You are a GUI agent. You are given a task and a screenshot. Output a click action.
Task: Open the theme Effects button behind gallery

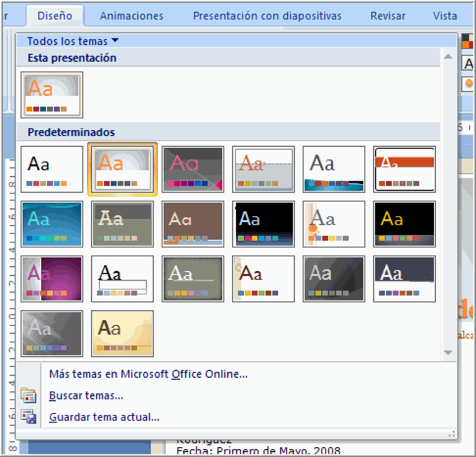468,83
